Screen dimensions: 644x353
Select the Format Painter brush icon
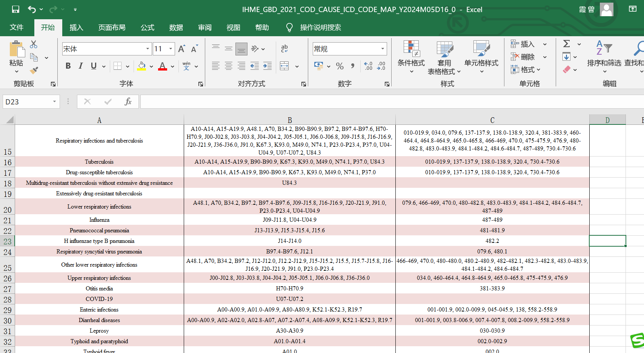click(34, 70)
